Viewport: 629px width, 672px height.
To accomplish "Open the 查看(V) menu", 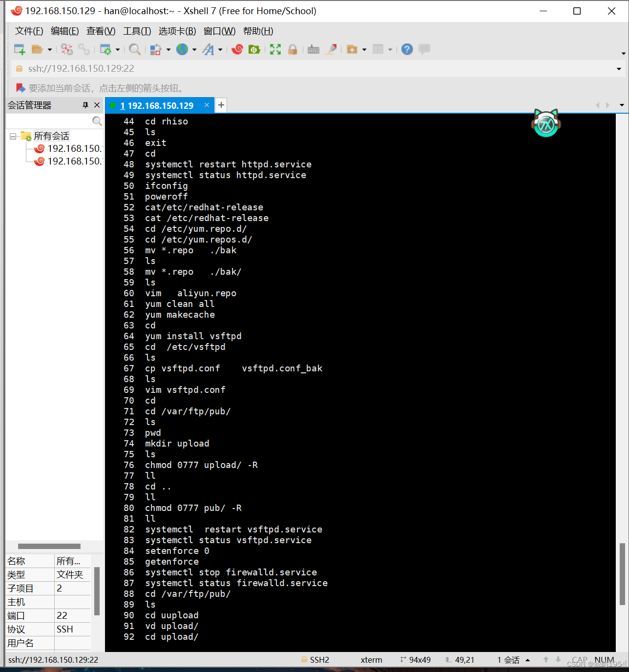I will pos(101,31).
